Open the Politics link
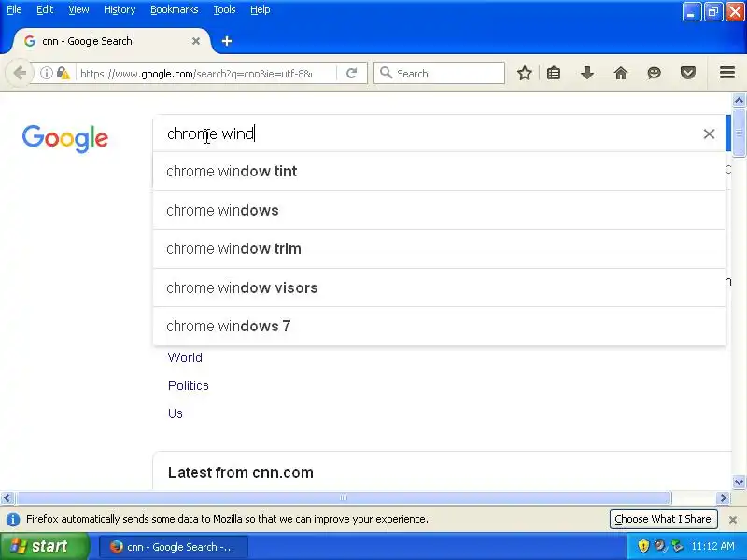The width and height of the screenshot is (747, 560). click(x=189, y=385)
